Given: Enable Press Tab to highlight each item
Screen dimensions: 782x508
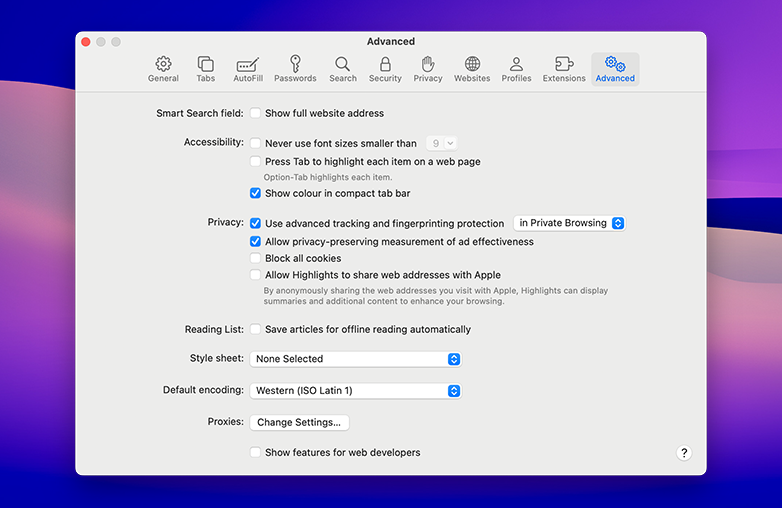Looking at the screenshot, I should pos(255,162).
